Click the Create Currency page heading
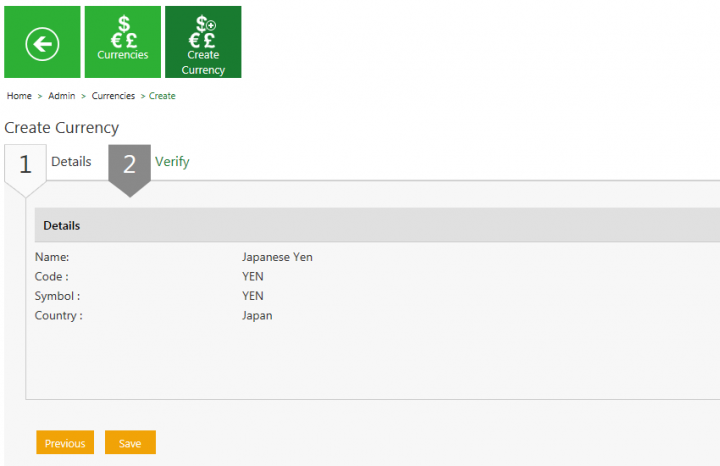The width and height of the screenshot is (720, 466). (x=62, y=128)
